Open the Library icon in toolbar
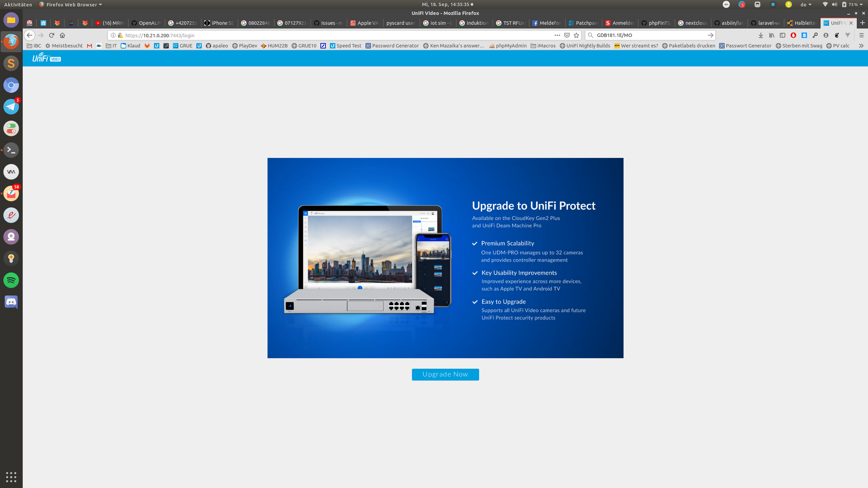The image size is (868, 488). (x=771, y=35)
